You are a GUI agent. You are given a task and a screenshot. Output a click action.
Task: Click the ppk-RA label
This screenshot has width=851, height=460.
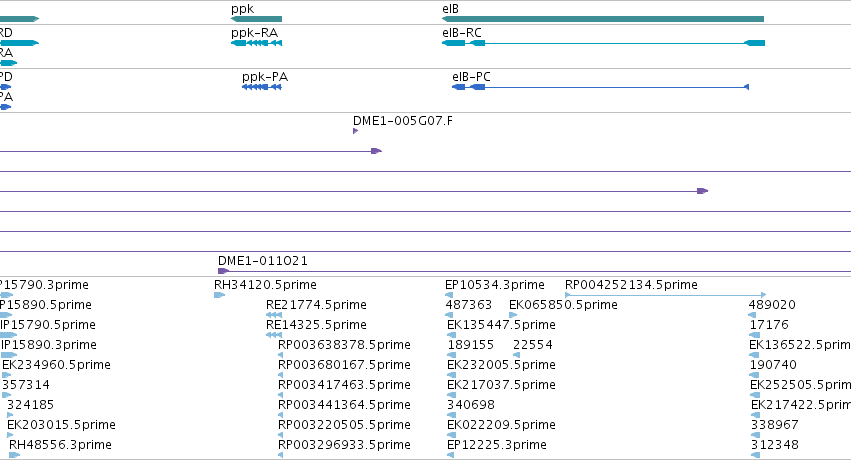[255, 33]
